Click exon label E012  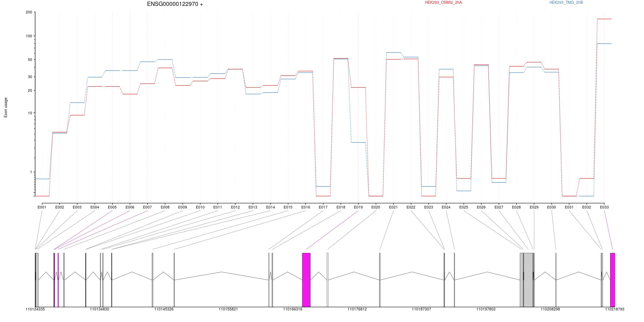(x=235, y=207)
